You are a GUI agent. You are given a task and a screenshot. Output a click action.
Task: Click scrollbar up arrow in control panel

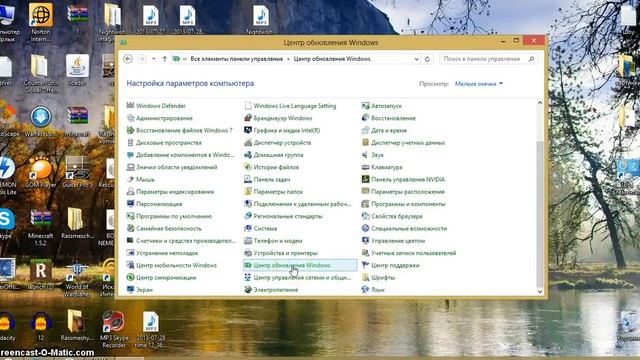click(x=540, y=103)
